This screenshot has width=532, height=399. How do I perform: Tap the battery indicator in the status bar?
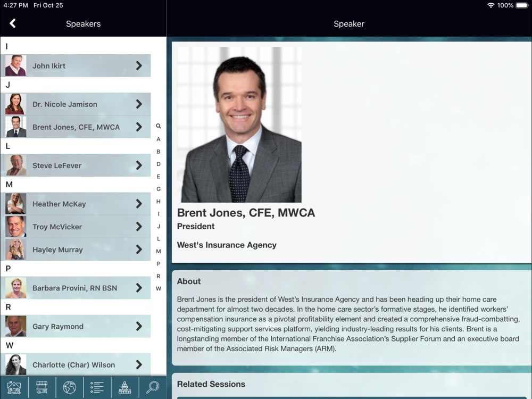[522, 5]
